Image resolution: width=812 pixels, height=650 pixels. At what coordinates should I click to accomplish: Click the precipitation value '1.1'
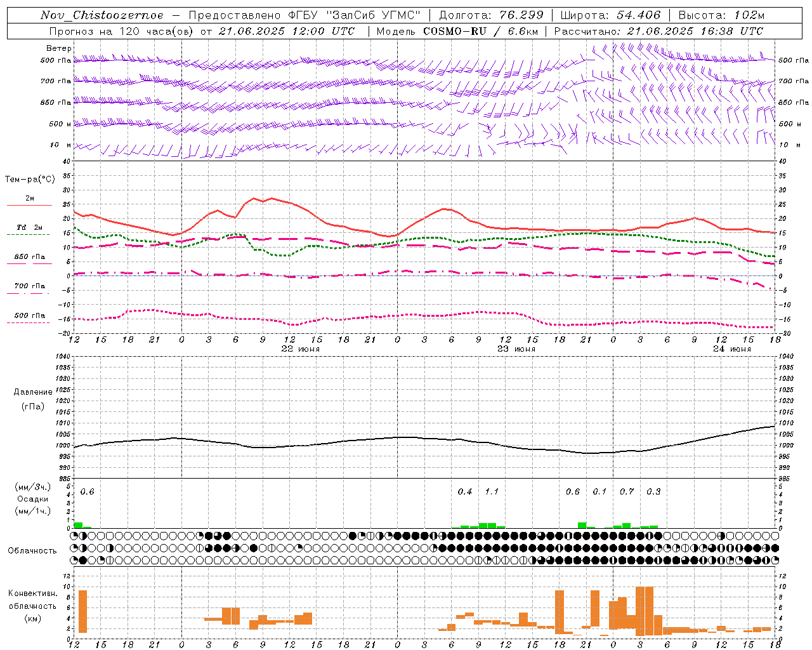coord(492,492)
